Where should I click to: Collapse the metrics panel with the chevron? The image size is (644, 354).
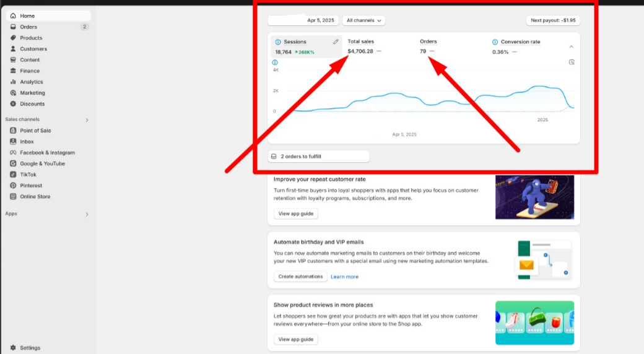point(571,47)
